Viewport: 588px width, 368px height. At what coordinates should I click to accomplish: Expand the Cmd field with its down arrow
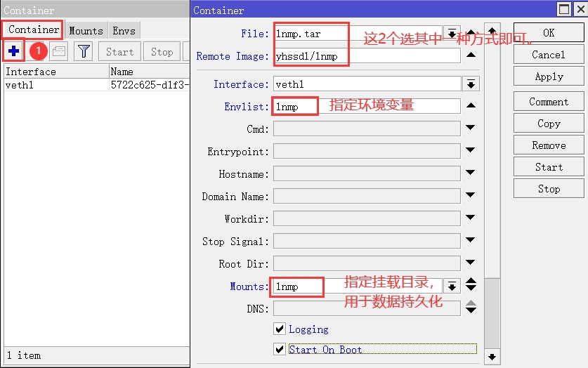coord(471,129)
